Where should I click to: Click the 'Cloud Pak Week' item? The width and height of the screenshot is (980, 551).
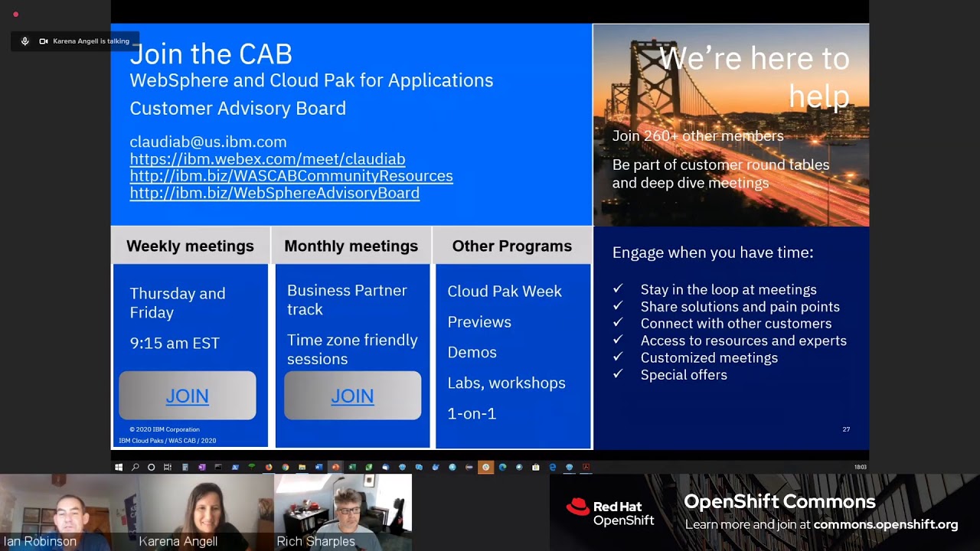coord(505,291)
